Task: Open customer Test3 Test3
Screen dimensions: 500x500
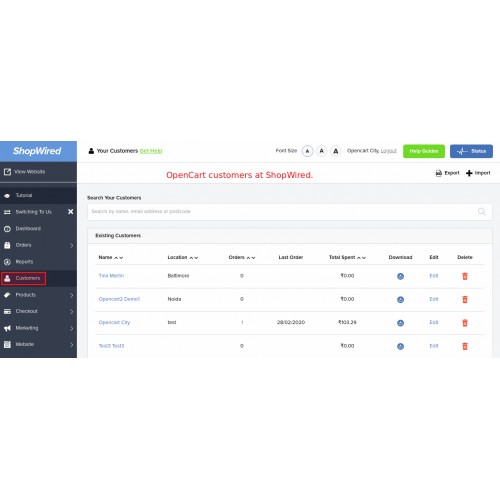Action: [x=111, y=346]
